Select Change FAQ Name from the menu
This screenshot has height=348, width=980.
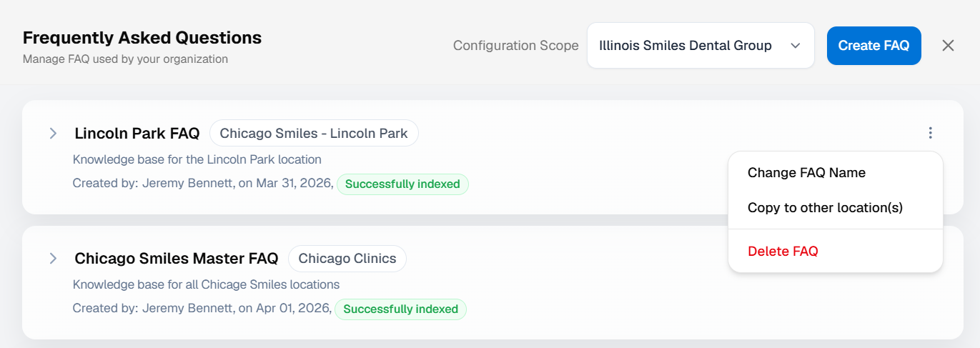[x=806, y=173]
